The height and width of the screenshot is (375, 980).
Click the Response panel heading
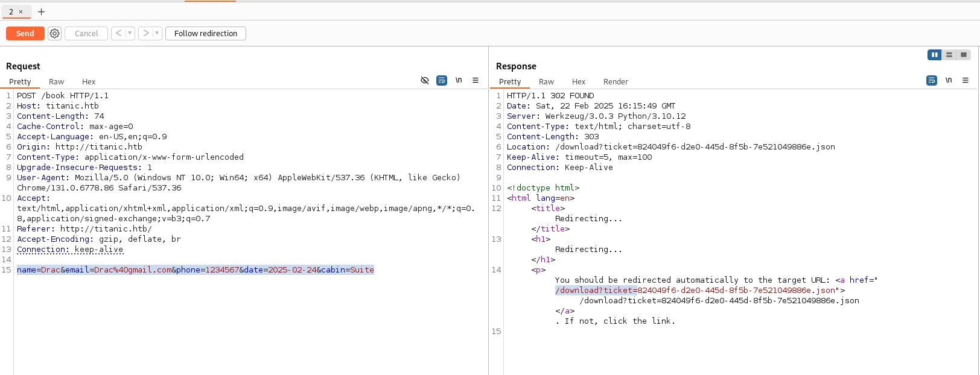[516, 66]
